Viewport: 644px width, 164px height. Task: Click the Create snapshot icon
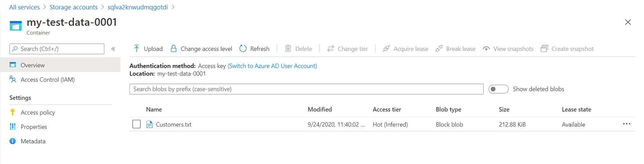coord(544,49)
